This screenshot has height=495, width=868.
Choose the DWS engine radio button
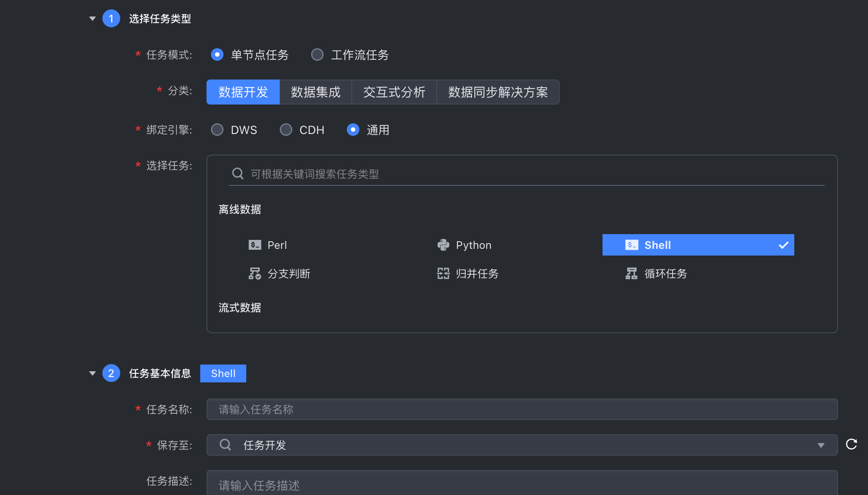tap(217, 130)
